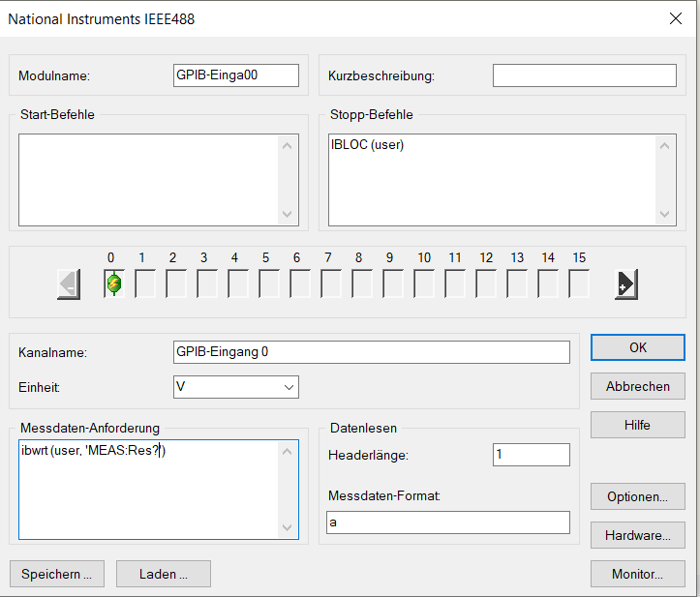This screenshot has width=700, height=597.
Task: Activate channel 6 box
Action: [x=300, y=284]
